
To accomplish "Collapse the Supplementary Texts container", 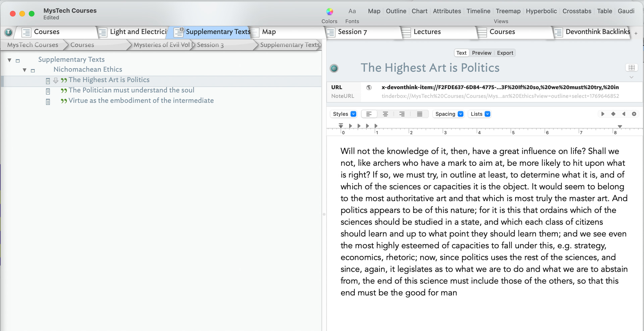I will pyautogui.click(x=10, y=60).
